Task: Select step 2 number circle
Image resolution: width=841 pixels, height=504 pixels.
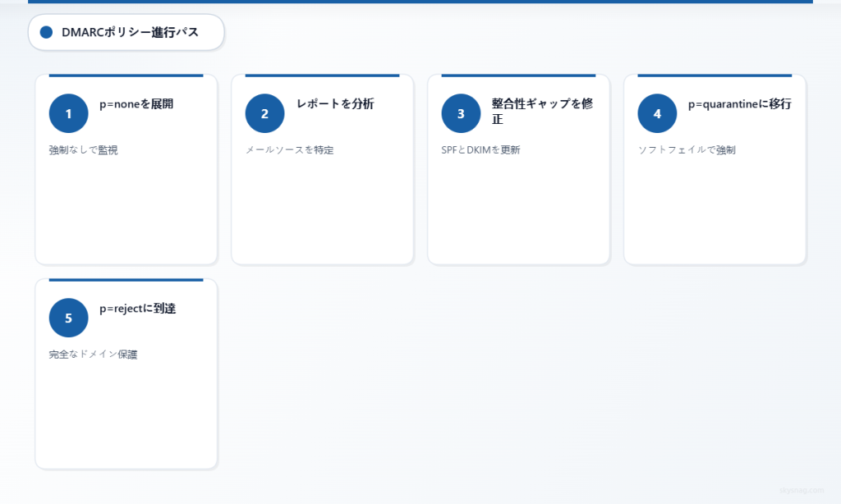Action: tap(265, 113)
